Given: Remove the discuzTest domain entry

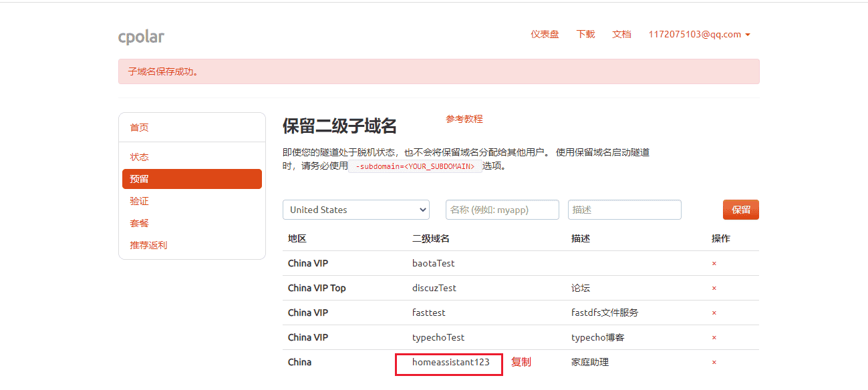Looking at the screenshot, I should point(714,288).
